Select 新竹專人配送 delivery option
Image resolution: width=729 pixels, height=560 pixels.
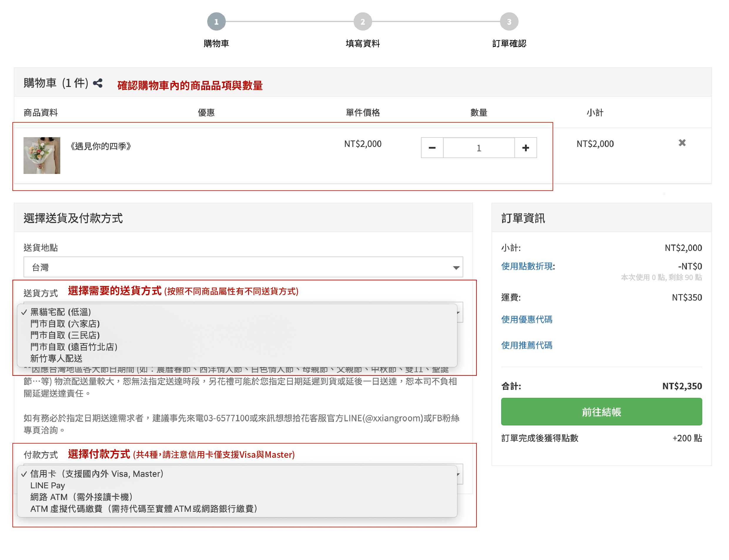click(56, 358)
